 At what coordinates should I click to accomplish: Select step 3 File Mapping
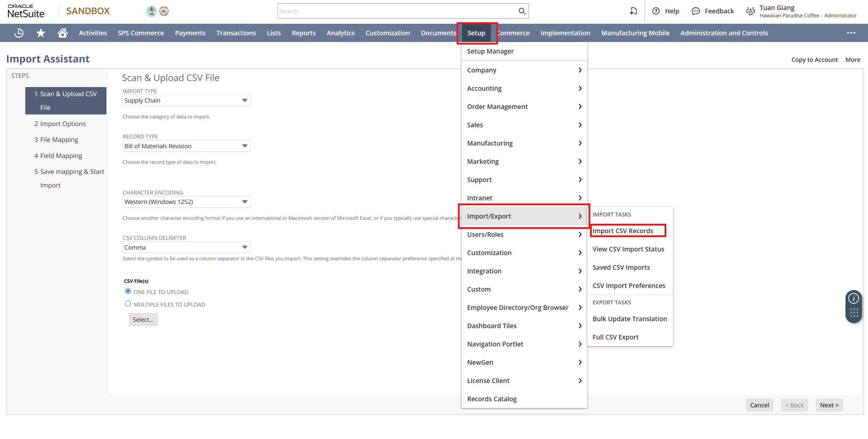tap(56, 140)
